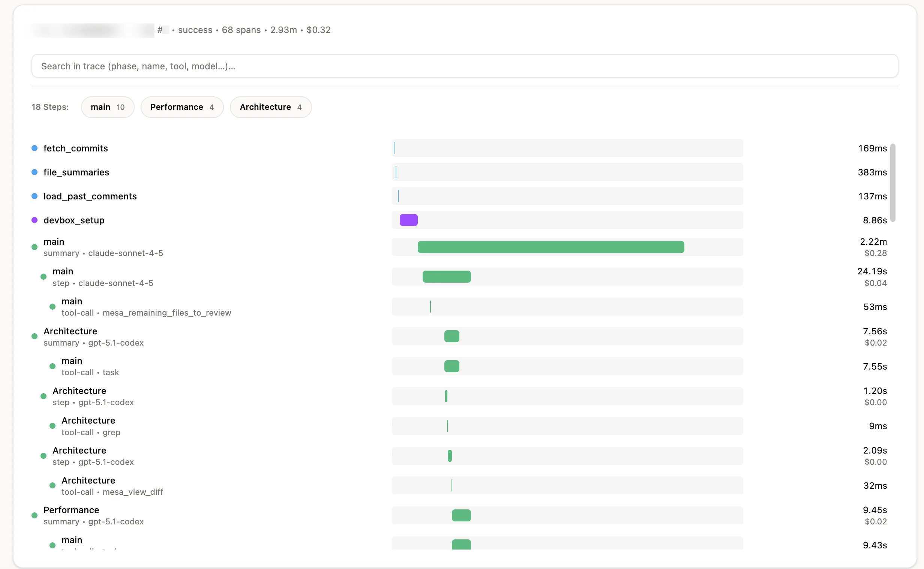Viewport: 924px width, 569px height.
Task: Click the purple devbox_setup timeline bar
Action: (408, 220)
